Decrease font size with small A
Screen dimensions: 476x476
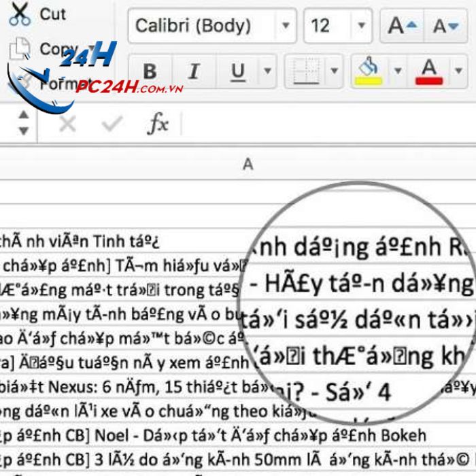[445, 26]
